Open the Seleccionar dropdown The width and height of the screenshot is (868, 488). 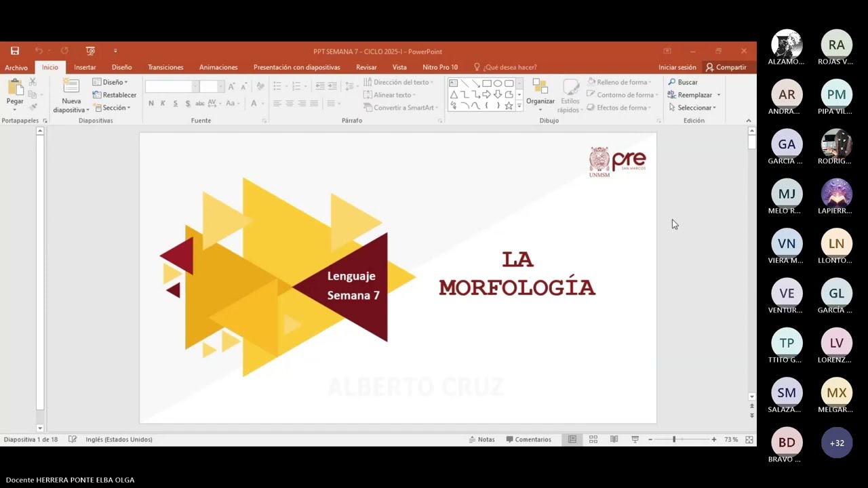coord(692,108)
